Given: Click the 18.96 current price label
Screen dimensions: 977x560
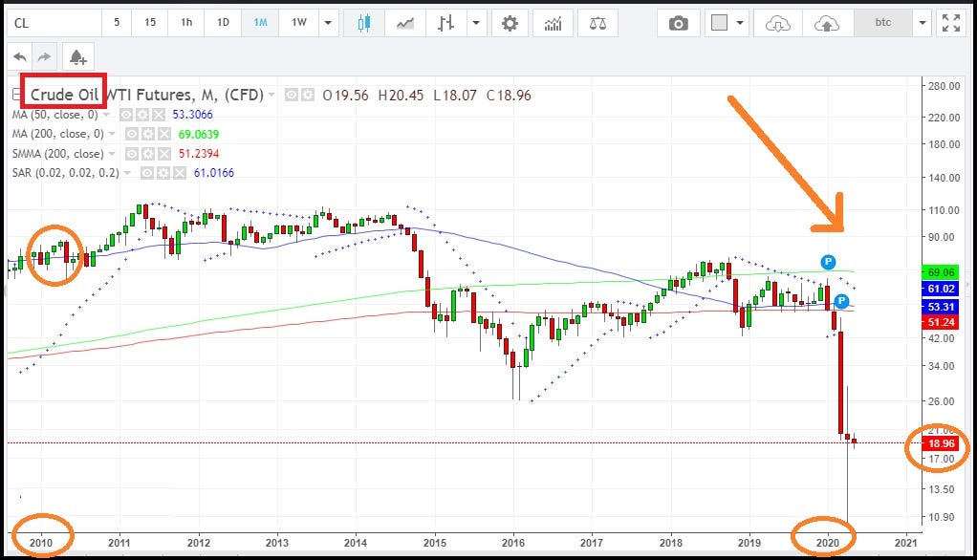Looking at the screenshot, I should pyautogui.click(x=941, y=443).
